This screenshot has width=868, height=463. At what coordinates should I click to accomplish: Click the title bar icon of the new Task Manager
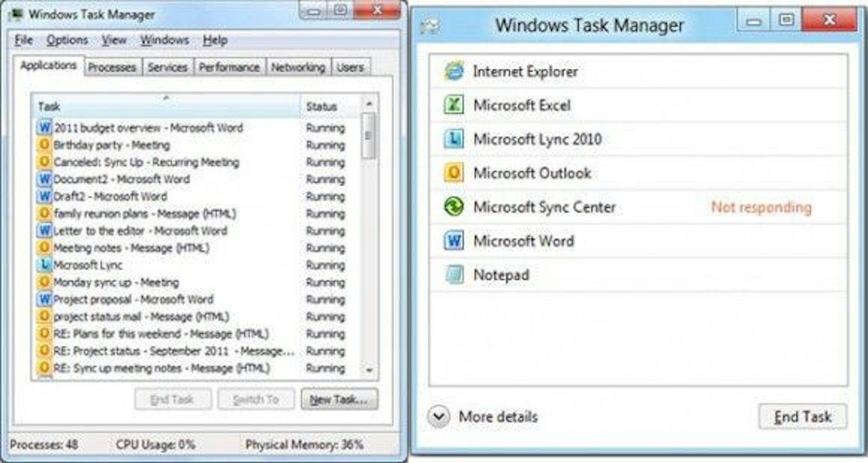[x=430, y=26]
